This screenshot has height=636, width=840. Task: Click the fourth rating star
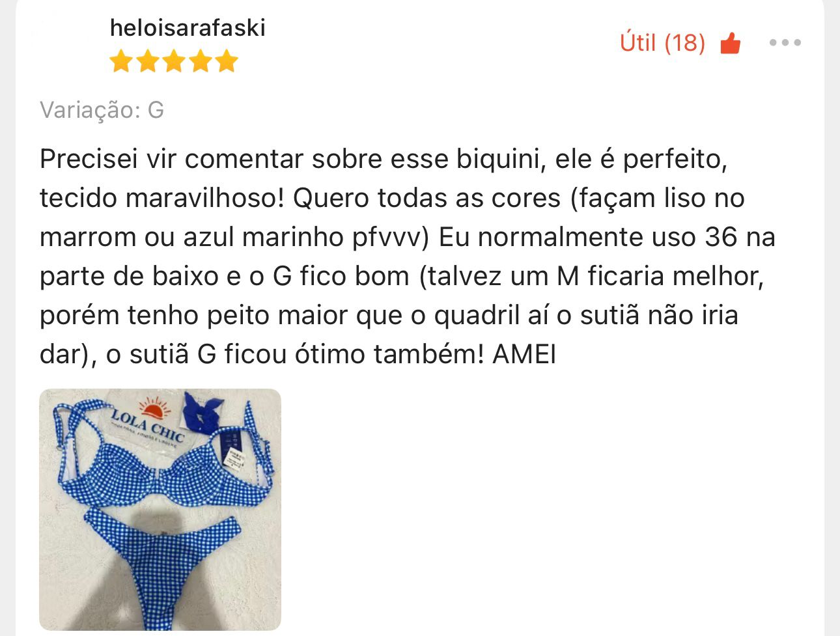pos(200,62)
